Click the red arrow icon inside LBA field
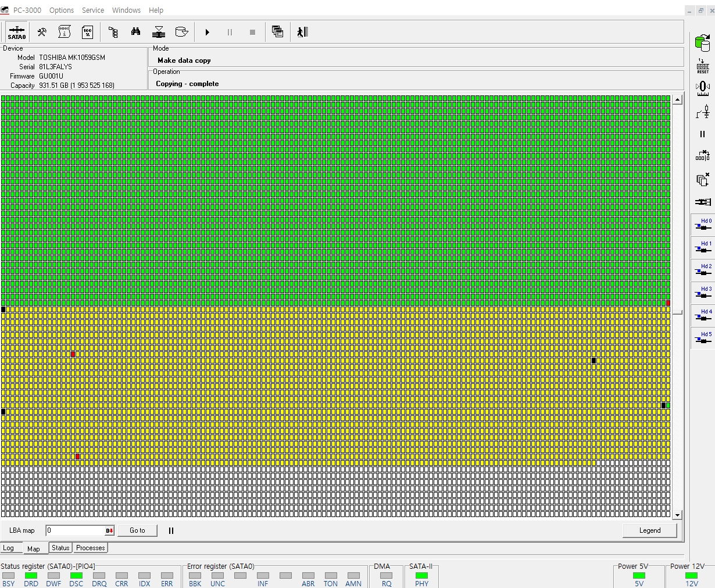The height and width of the screenshot is (588, 715). coord(109,530)
